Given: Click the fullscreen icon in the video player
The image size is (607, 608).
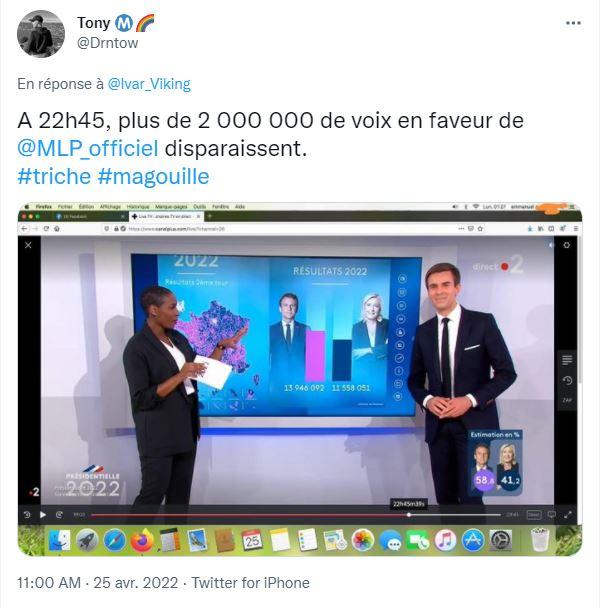Looking at the screenshot, I should (x=568, y=515).
